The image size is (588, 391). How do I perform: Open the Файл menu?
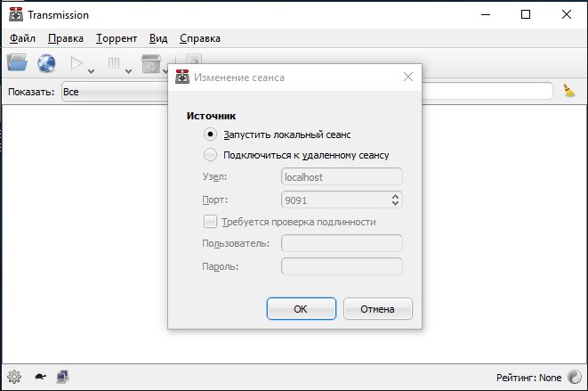(x=22, y=38)
